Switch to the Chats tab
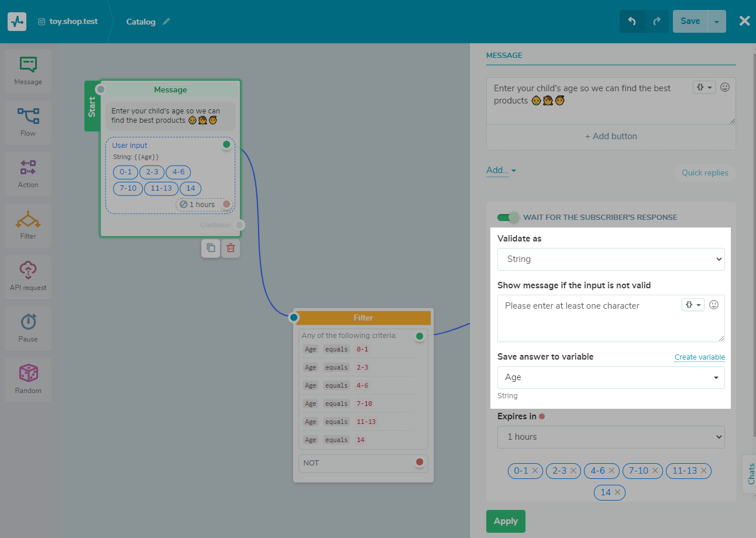The width and height of the screenshot is (756, 538). coord(750,474)
